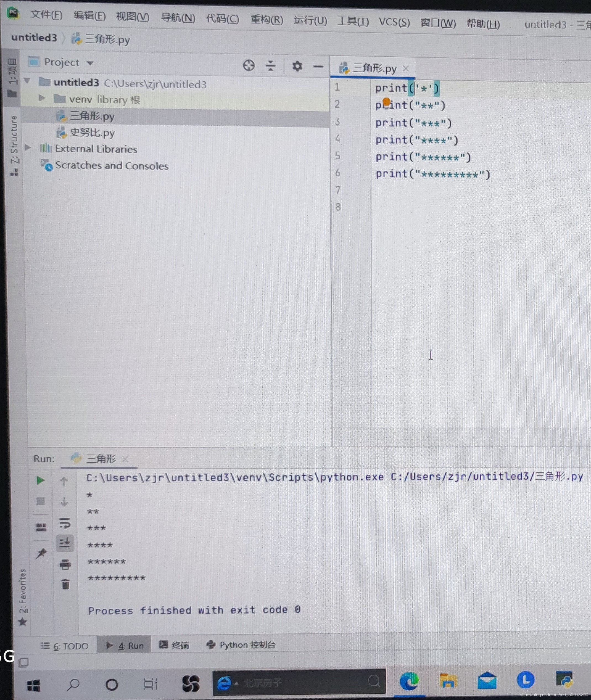Click 'Process finished with exit code 0' text
The height and width of the screenshot is (700, 591).
[194, 610]
